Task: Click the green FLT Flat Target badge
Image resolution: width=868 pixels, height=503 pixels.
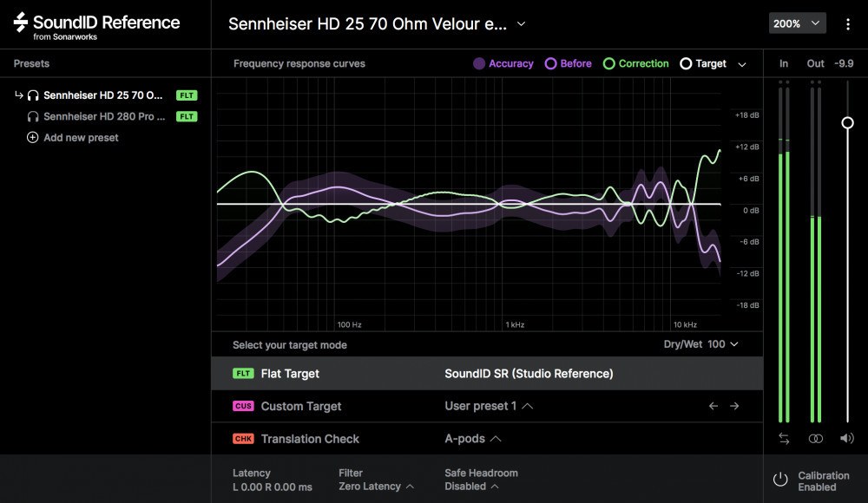Action: pos(243,374)
